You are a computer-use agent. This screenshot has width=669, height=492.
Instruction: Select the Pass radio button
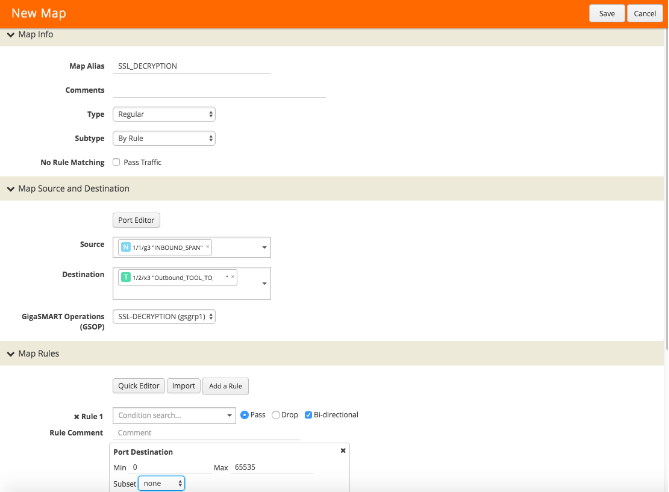point(245,415)
